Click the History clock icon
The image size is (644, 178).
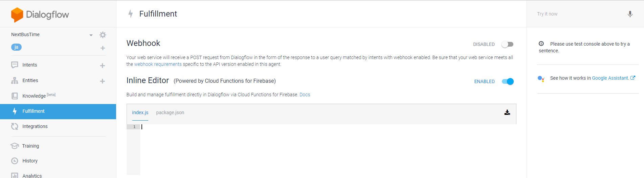tap(15, 161)
